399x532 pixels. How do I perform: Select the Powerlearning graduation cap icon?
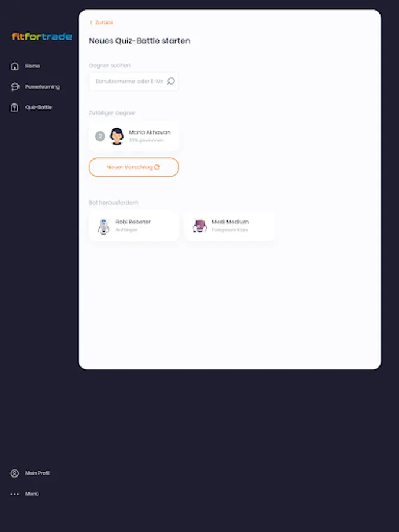(x=15, y=87)
